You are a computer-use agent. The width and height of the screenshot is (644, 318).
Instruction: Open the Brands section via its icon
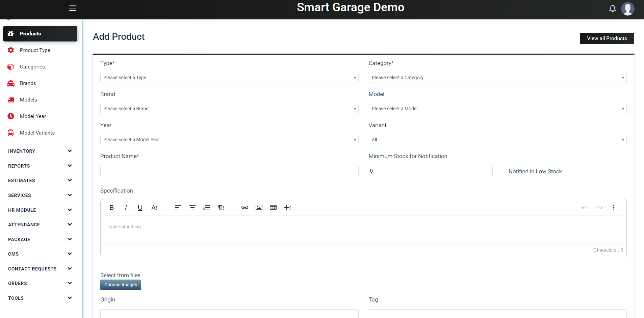(x=10, y=83)
